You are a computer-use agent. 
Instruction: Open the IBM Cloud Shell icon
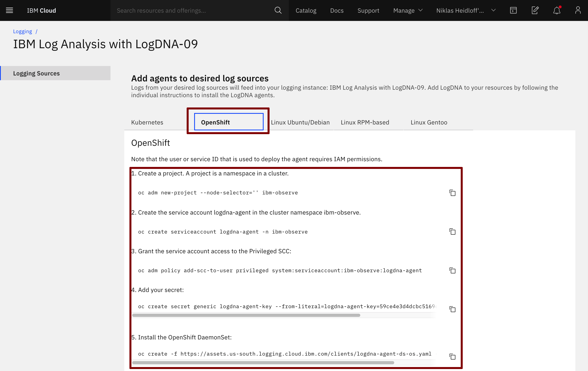(x=513, y=10)
